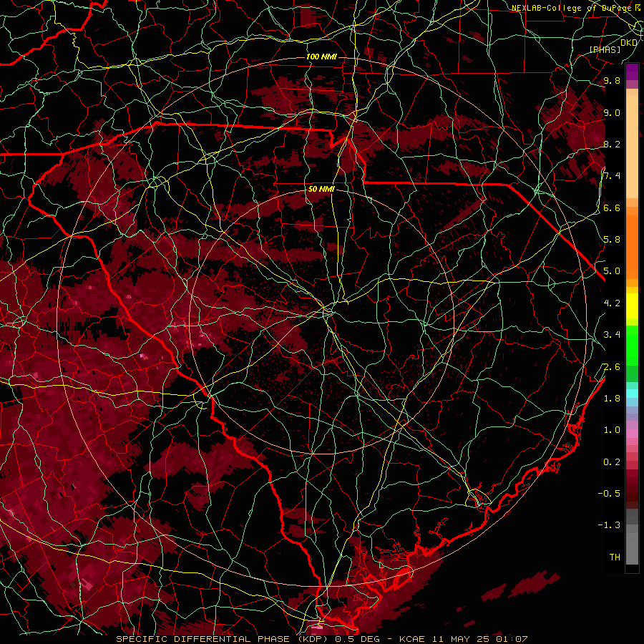Click the 50 NMI range ring label

coord(321,189)
